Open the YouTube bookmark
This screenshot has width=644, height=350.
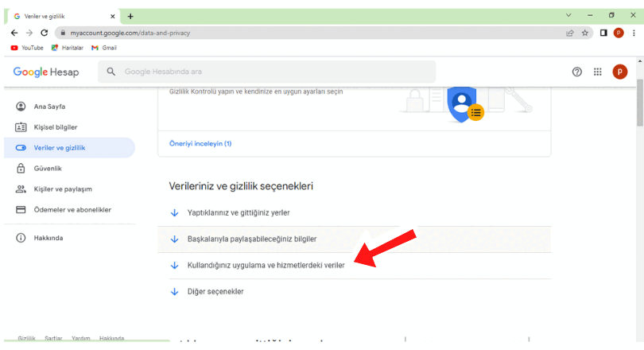click(27, 48)
